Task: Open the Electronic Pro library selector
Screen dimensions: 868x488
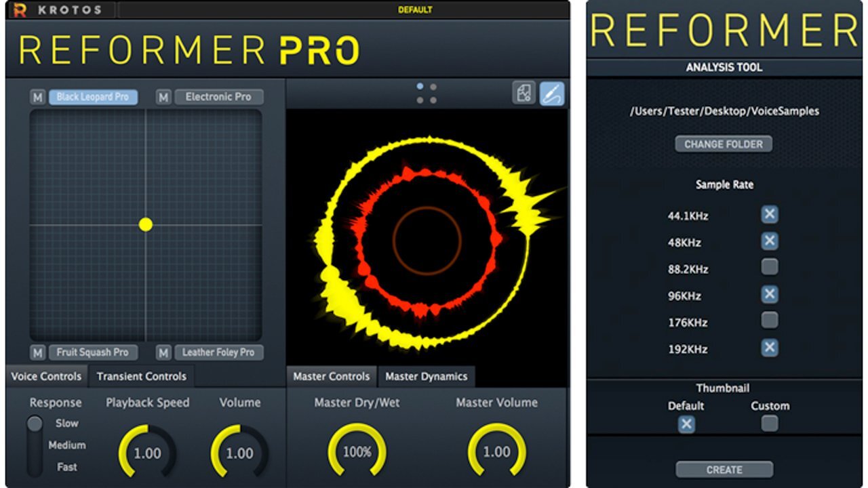Action: pyautogui.click(x=218, y=97)
